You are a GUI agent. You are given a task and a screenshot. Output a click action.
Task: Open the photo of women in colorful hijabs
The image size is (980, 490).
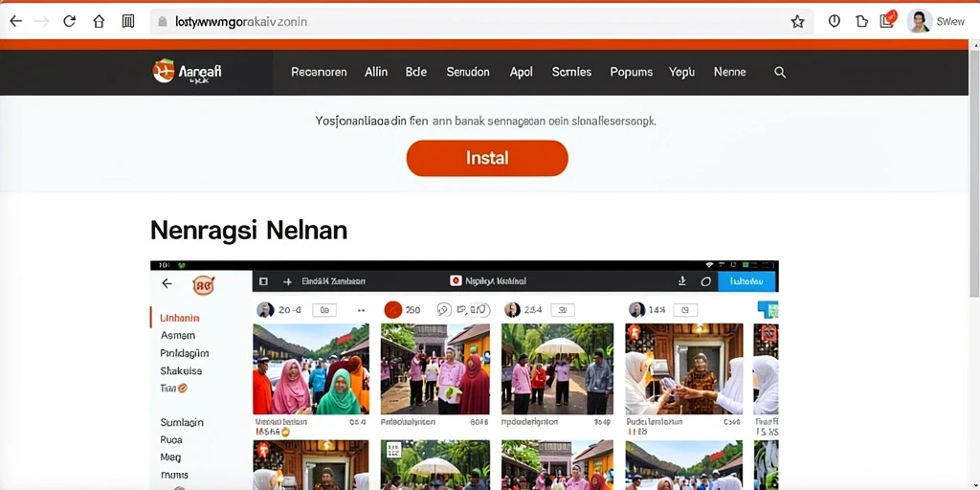(311, 368)
